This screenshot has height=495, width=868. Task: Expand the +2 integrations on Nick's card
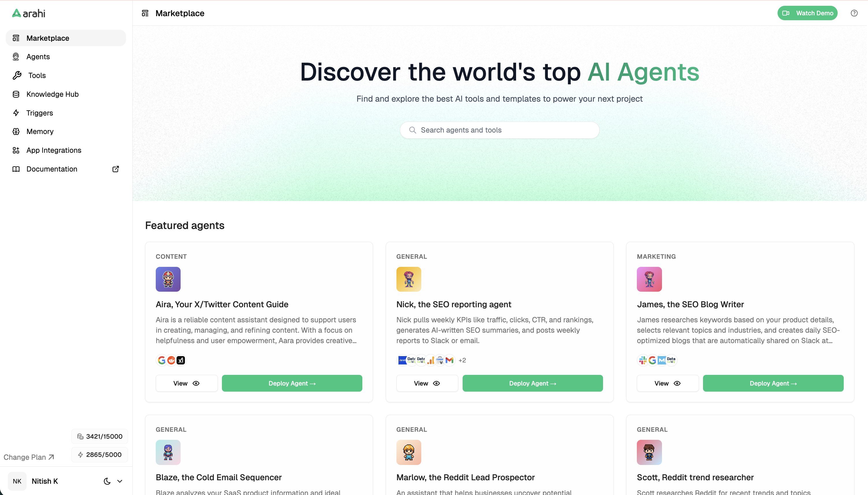tap(462, 360)
